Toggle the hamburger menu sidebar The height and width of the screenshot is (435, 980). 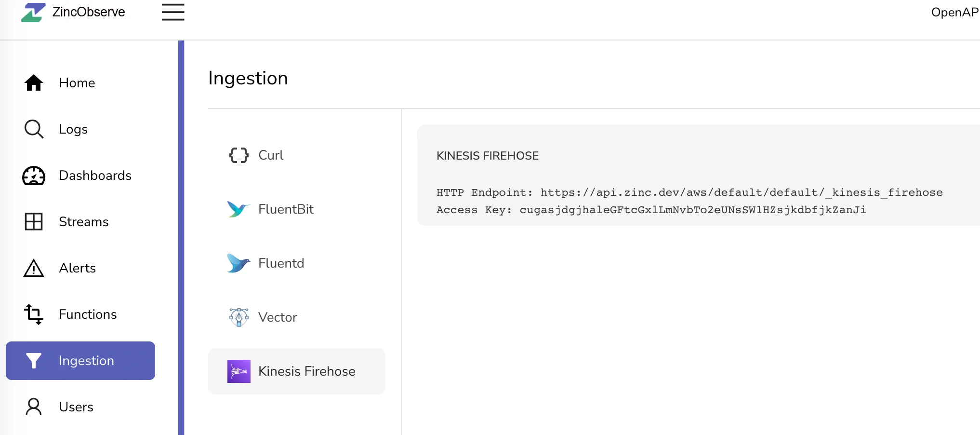click(x=173, y=12)
